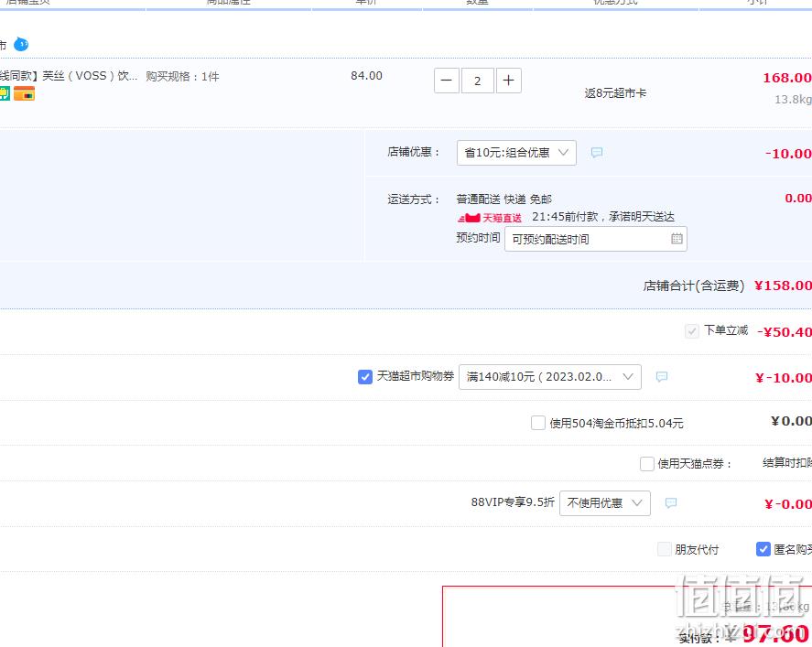The width and height of the screenshot is (812, 647).
Task: Click the blue water-drop badge icon
Action: pos(21,45)
